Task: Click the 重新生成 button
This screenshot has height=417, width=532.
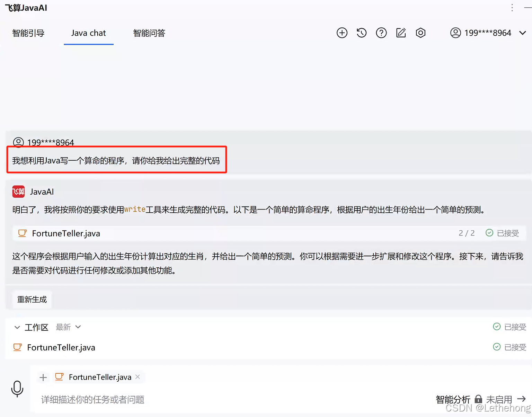Action: [32, 299]
